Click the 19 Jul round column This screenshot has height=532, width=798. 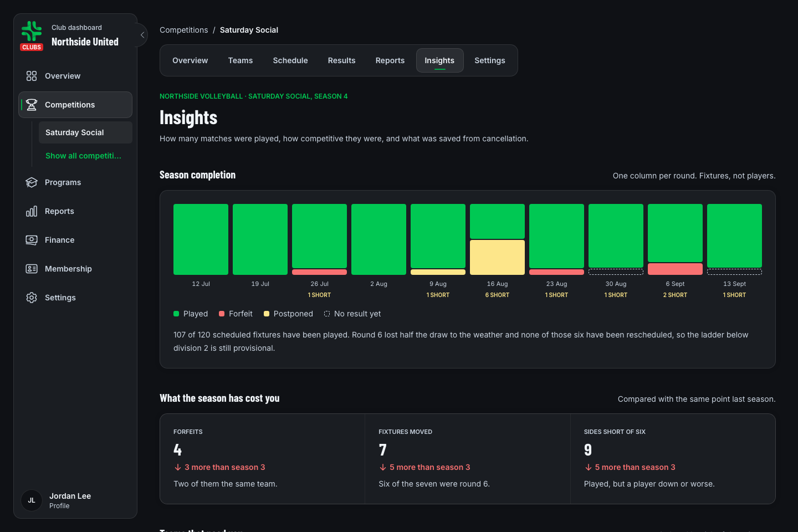[260, 239]
